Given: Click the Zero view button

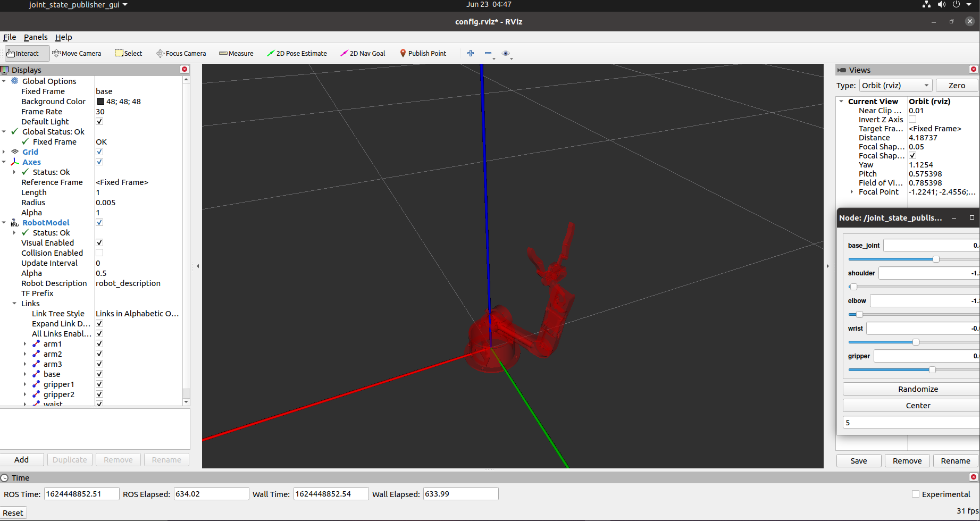Looking at the screenshot, I should (x=957, y=86).
